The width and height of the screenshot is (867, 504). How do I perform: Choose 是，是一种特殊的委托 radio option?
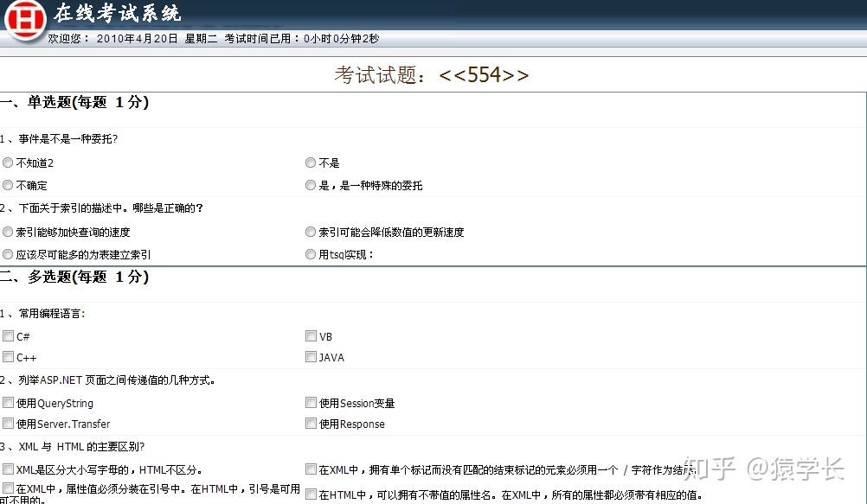click(x=310, y=185)
